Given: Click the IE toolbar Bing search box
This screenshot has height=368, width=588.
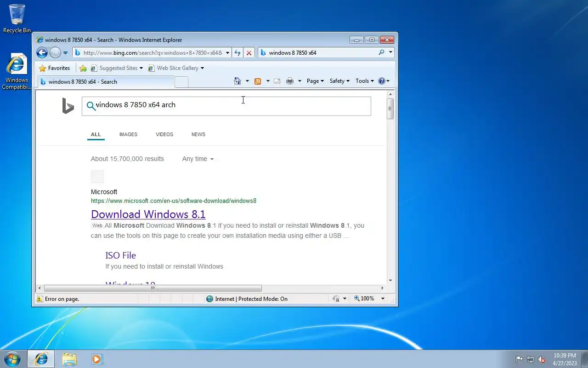Looking at the screenshot, I should [317, 53].
